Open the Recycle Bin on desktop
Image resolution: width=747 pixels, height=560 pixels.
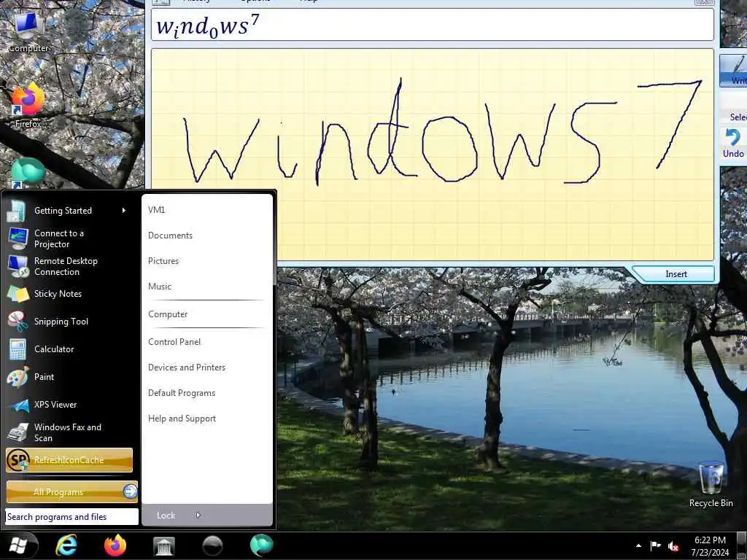point(711,484)
